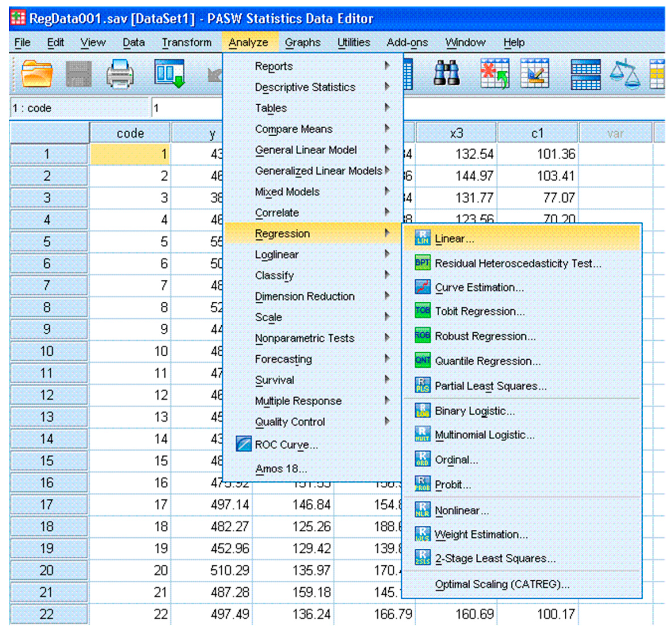Click the Find binoculars icon
This screenshot has height=631, width=672.
[447, 73]
